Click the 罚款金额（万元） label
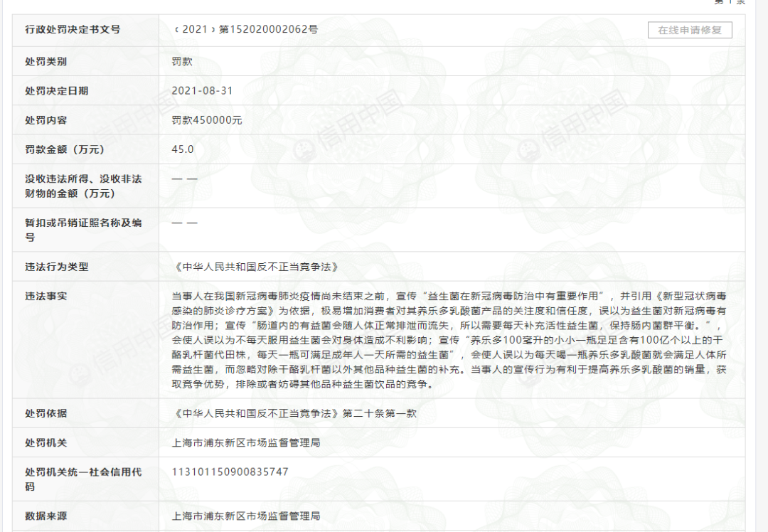 pyautogui.click(x=65, y=149)
